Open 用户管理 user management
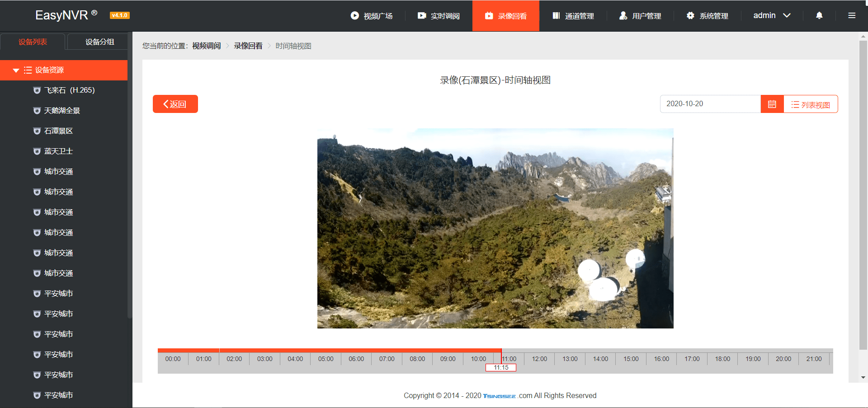The height and width of the screenshot is (408, 868). coord(640,15)
